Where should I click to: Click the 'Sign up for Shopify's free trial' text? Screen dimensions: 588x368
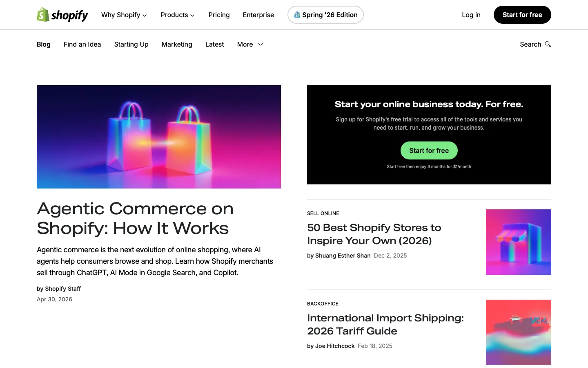pos(429,123)
